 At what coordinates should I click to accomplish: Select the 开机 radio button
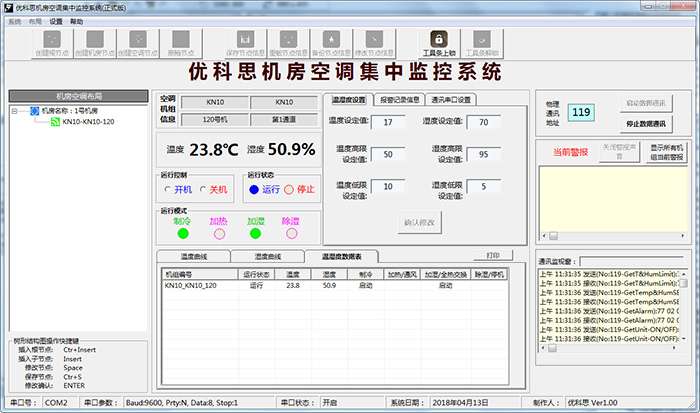(x=167, y=188)
